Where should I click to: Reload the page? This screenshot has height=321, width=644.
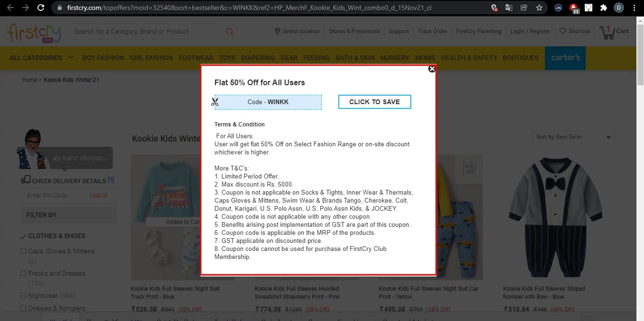tap(41, 8)
